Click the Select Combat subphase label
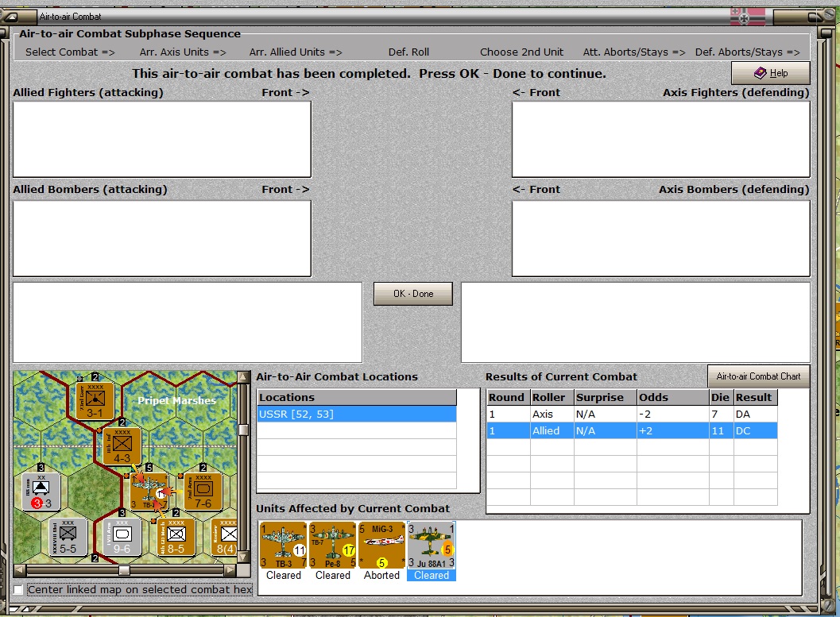Viewport: 840px width, 617px height. pos(70,52)
